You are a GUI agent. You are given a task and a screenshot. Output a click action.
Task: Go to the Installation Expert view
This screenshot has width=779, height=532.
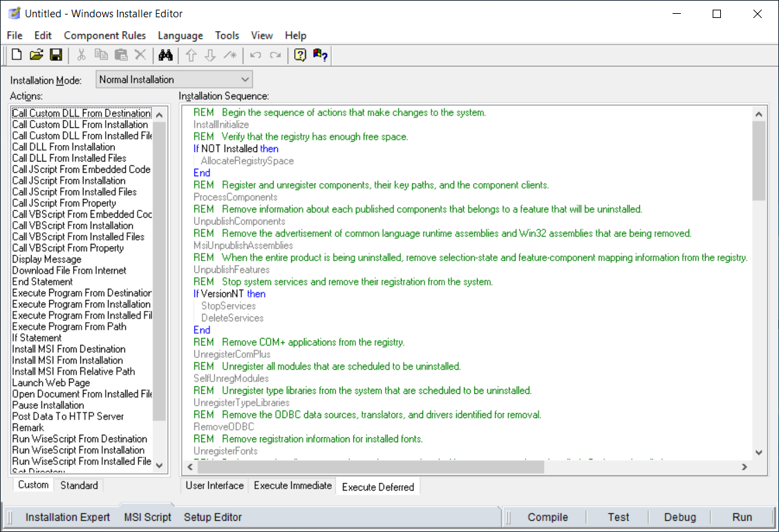click(x=68, y=517)
